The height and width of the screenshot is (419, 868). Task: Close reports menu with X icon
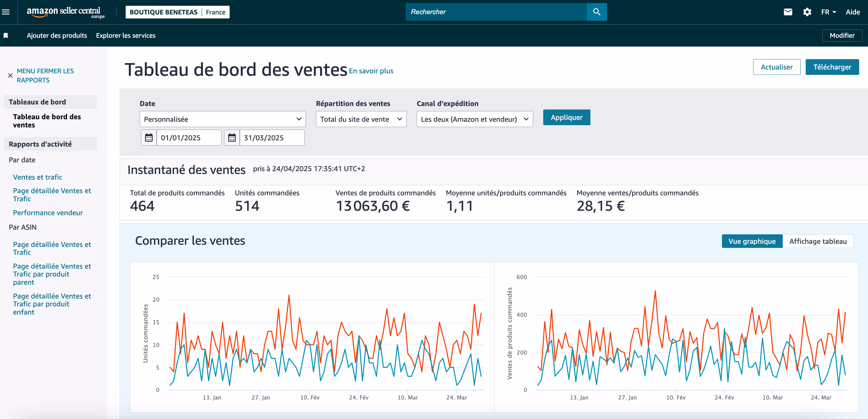[x=10, y=75]
